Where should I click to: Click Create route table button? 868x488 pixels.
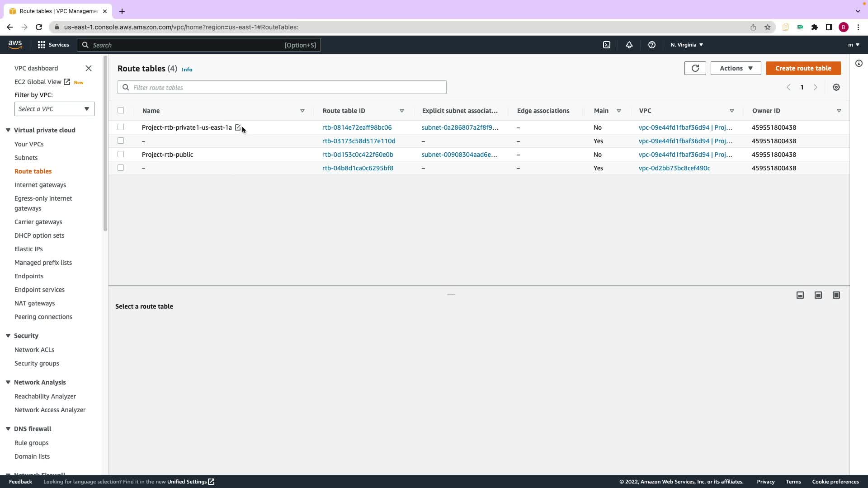(803, 68)
